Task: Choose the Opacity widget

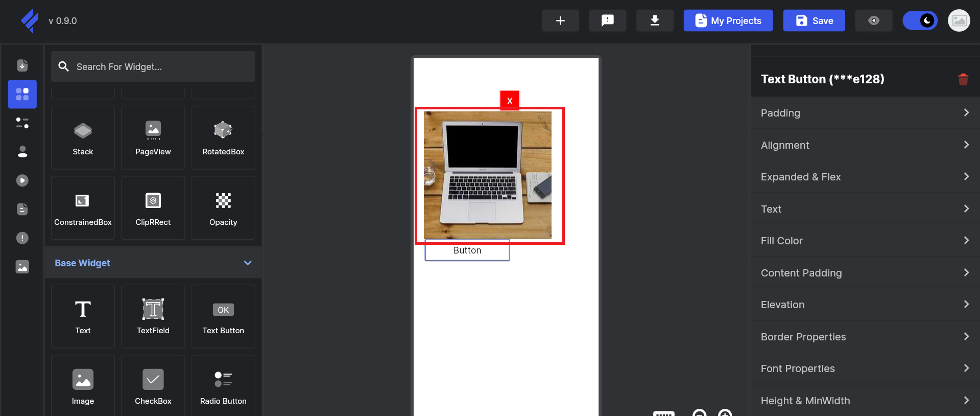Action: [x=223, y=209]
